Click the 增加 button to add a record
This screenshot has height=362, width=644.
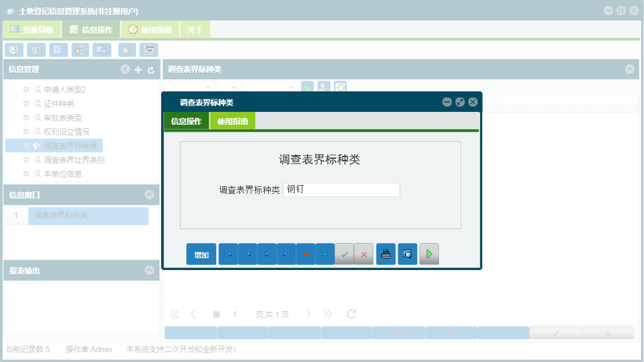[x=201, y=254]
